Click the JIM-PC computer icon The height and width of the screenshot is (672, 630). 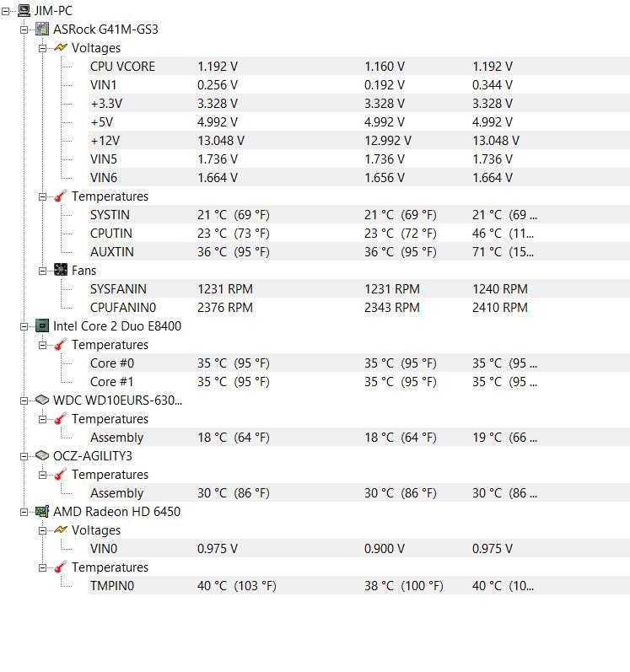tap(24, 11)
